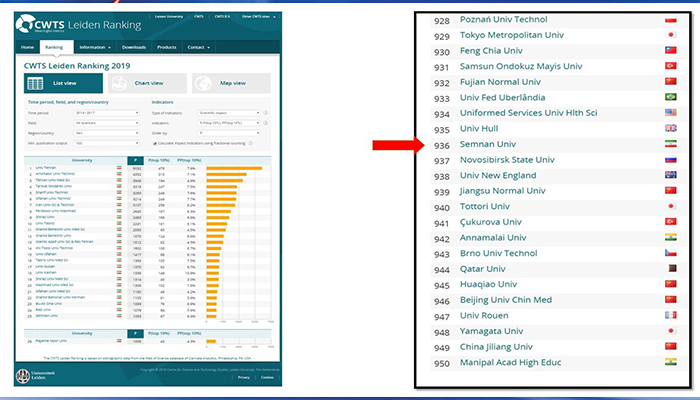Image resolution: width=700 pixels, height=400 pixels.
Task: Click Czech flag beside Brno Univ Technol
Action: coord(671,253)
